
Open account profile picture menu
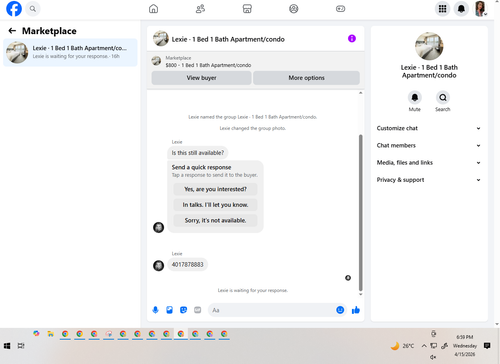[480, 9]
